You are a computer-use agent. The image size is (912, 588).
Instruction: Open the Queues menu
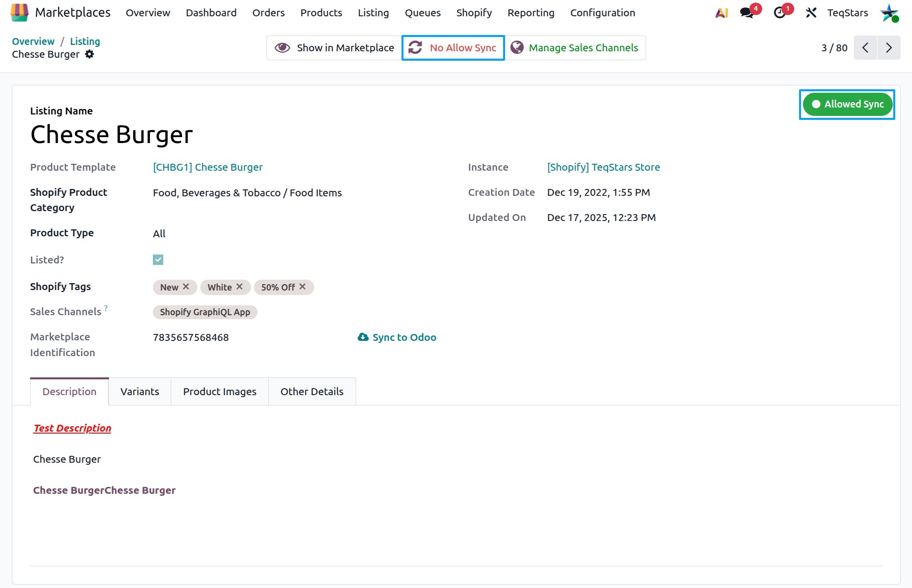click(x=423, y=13)
